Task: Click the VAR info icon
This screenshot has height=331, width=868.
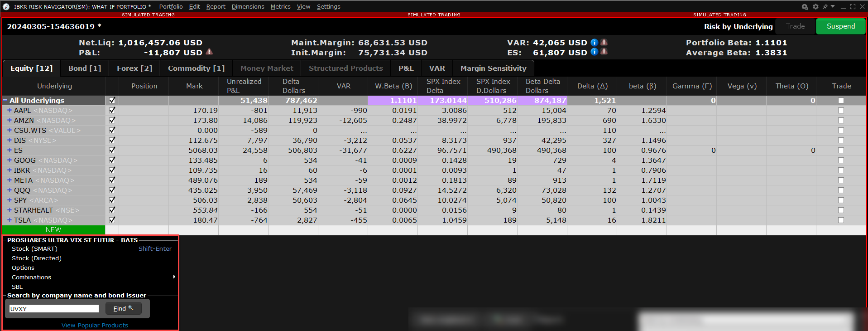Action: pyautogui.click(x=595, y=43)
